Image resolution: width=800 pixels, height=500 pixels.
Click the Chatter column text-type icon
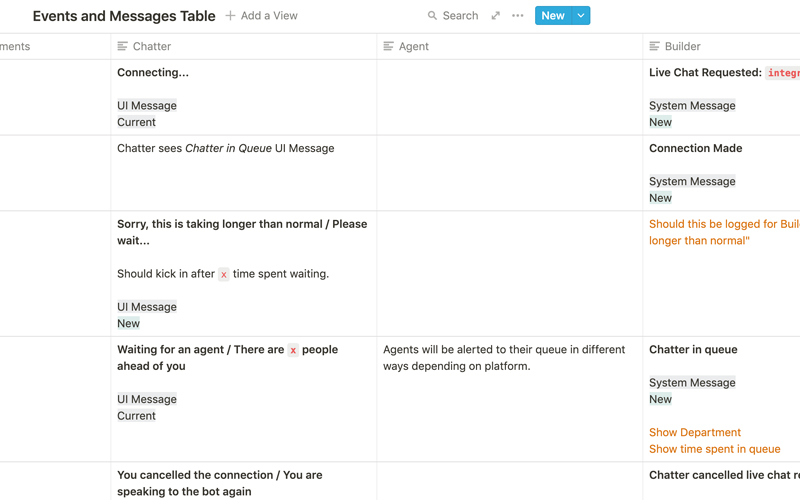[x=122, y=46]
